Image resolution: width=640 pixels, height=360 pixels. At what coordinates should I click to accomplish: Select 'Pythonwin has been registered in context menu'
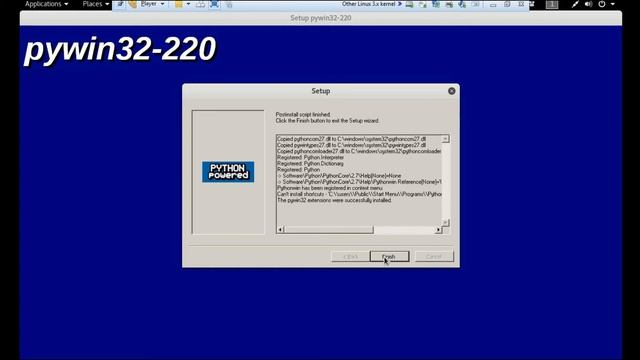click(x=330, y=188)
